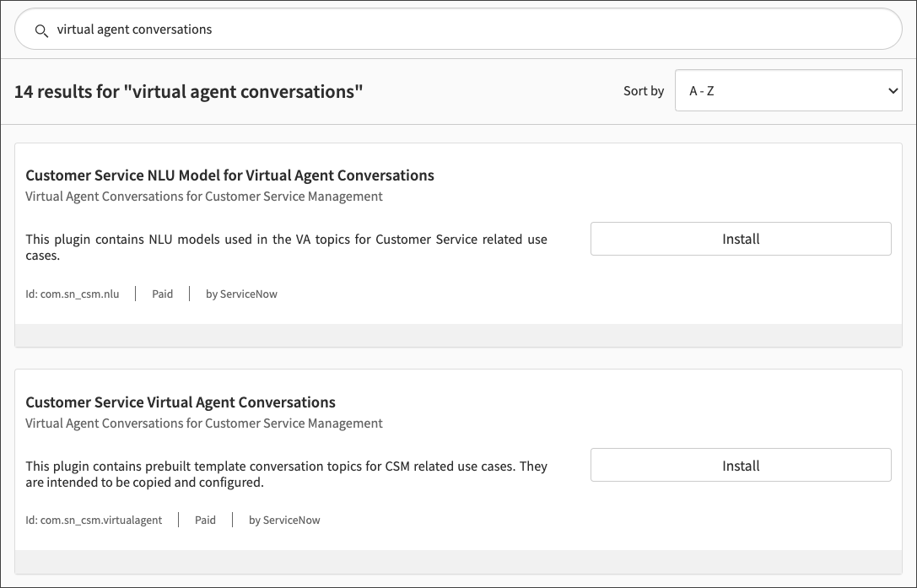
Task: Select the search query text
Action: [x=135, y=29]
